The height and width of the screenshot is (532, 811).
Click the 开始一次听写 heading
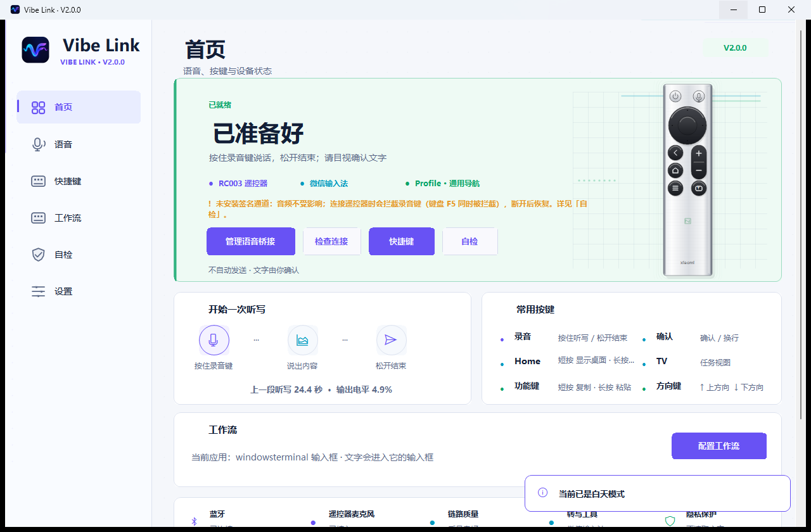237,310
